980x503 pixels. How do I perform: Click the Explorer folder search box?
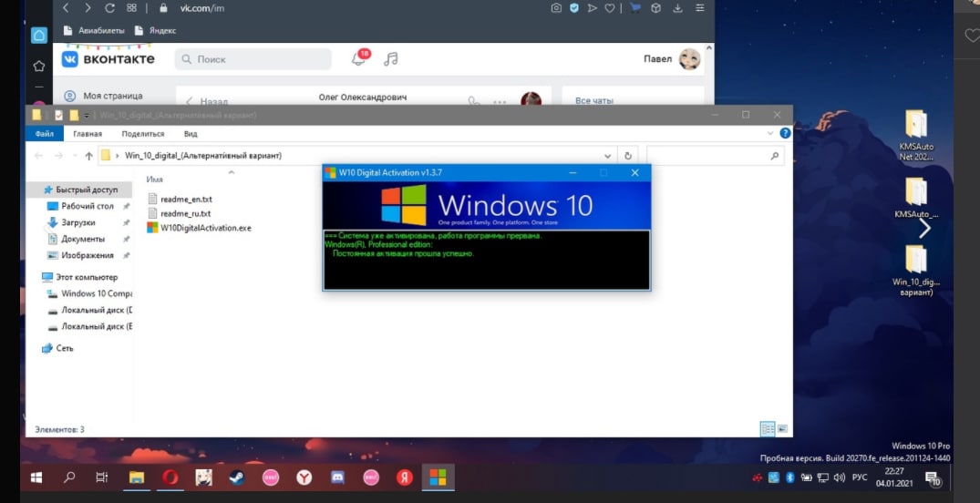click(x=715, y=156)
